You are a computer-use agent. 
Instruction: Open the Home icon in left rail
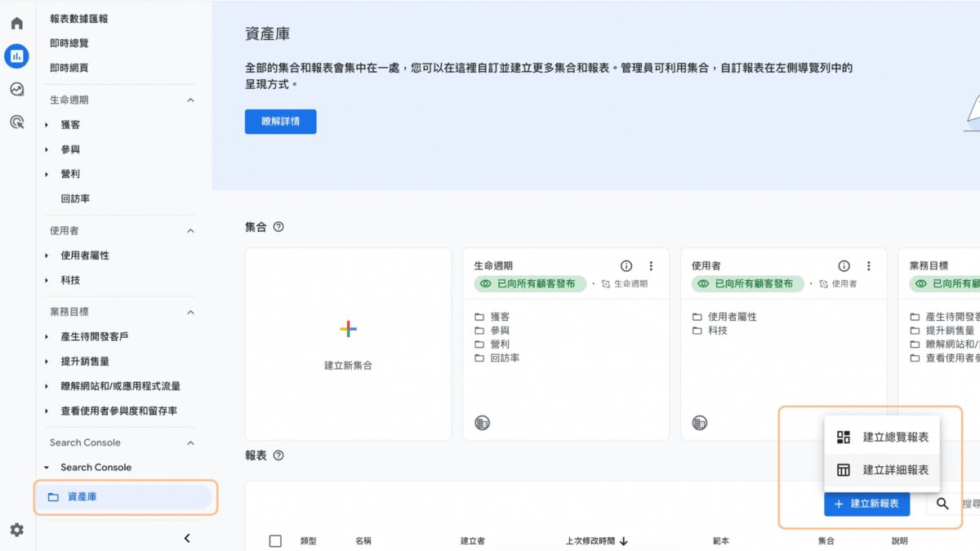pos(16,23)
